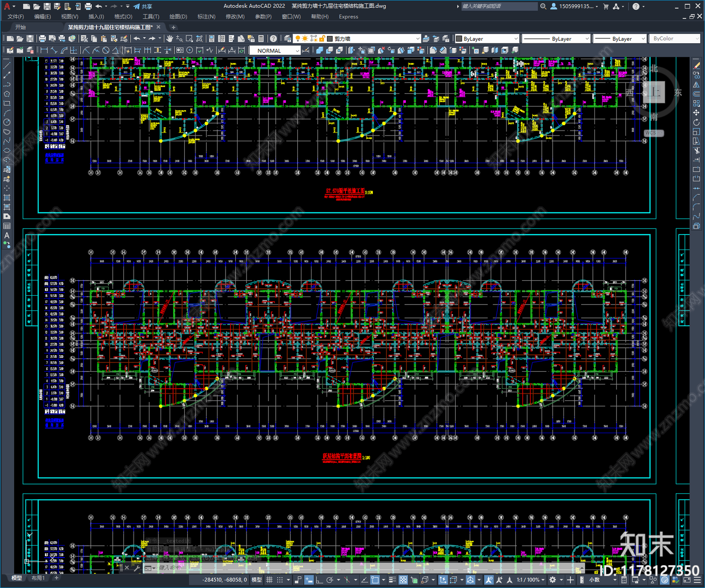Viewport: 705px width, 588px height.
Task: Click the Make Object's Layer Current icon
Action: point(426,39)
